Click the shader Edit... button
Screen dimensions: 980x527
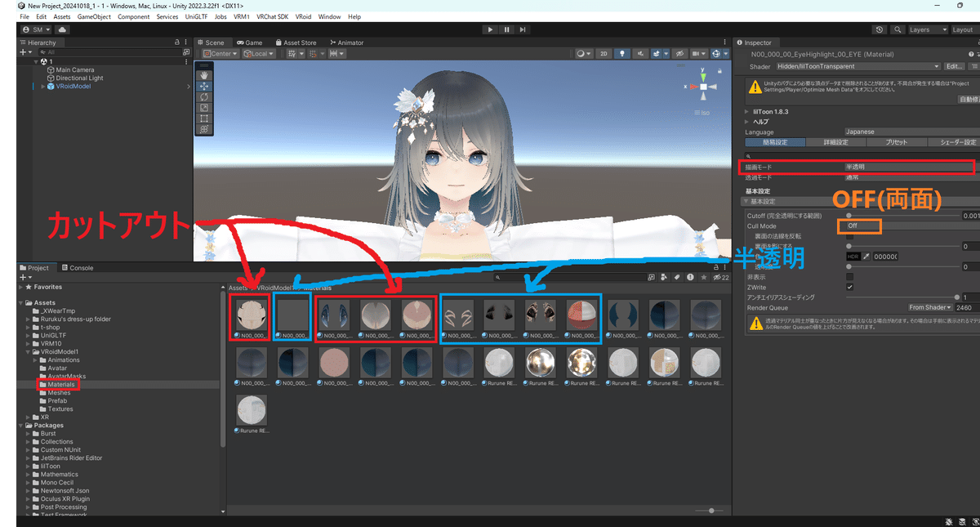[955, 66]
